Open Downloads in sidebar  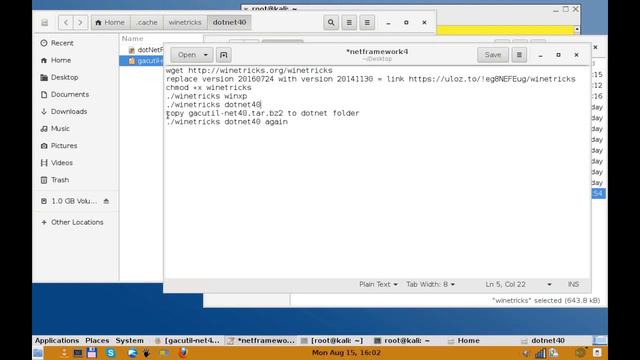69,111
